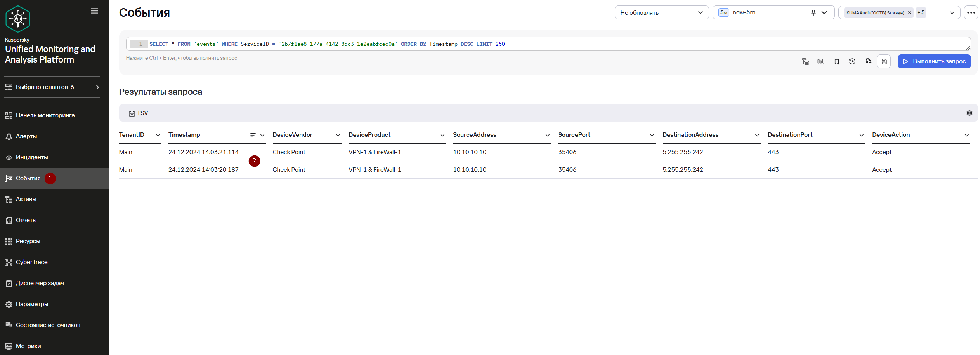Screen dimensions: 980x355
Task: Open the SourcePort column menu
Action: click(x=652, y=135)
